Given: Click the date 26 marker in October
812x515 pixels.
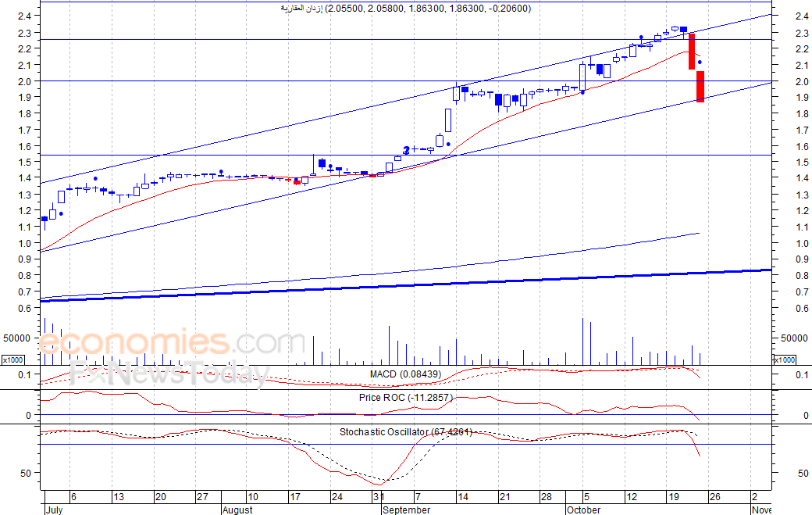Looking at the screenshot, I should [714, 497].
